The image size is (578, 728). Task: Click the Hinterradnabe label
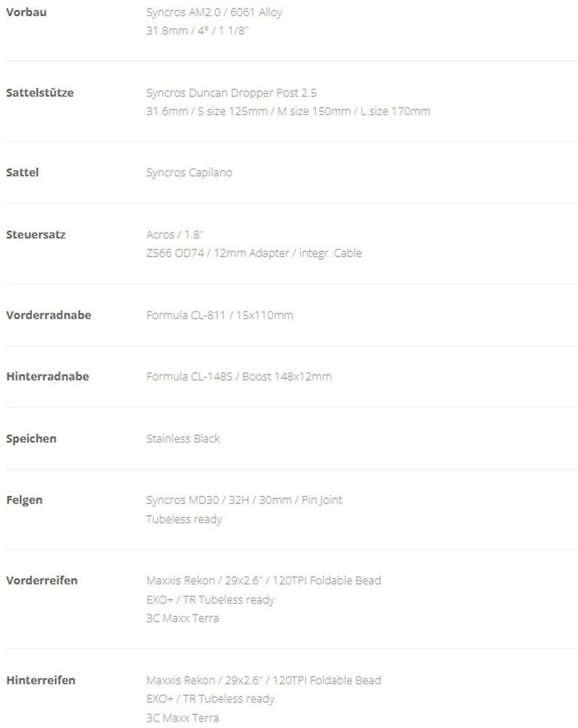[47, 377]
